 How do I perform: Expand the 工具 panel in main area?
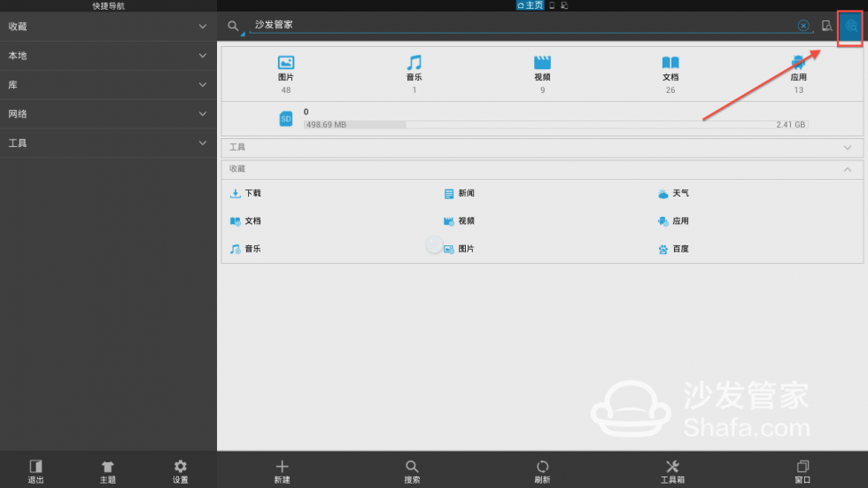click(542, 147)
